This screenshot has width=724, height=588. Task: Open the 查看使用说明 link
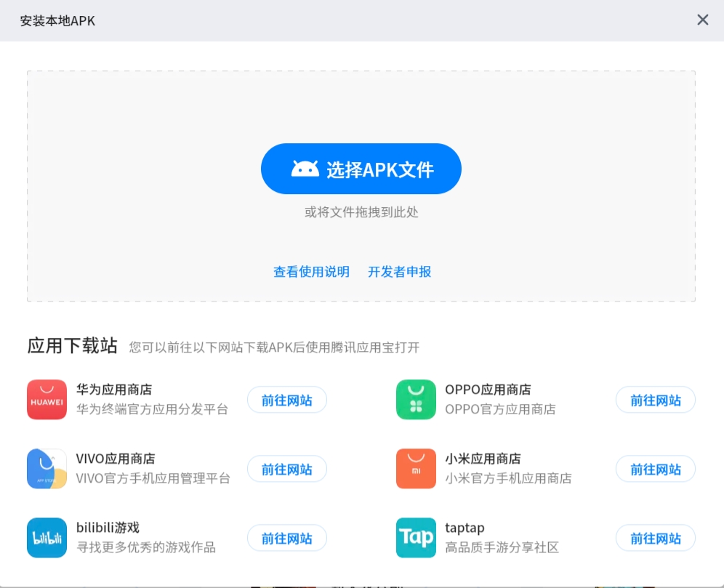pyautogui.click(x=311, y=272)
